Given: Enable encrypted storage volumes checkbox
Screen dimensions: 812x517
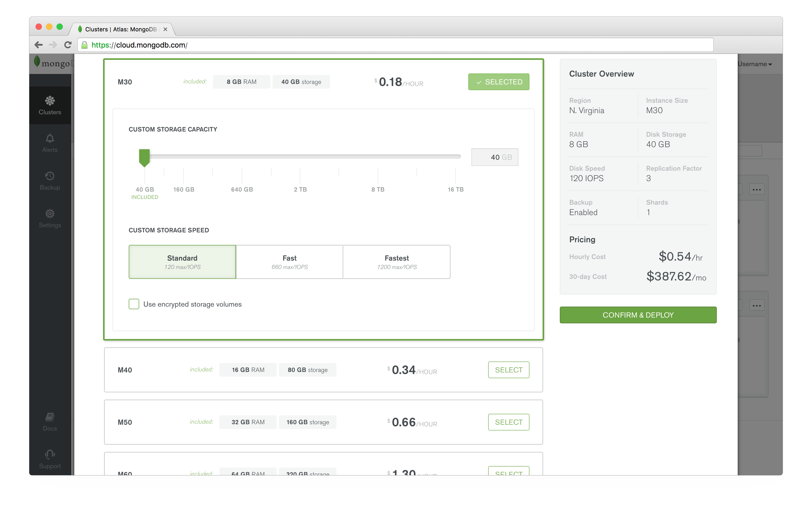Looking at the screenshot, I should 134,304.
